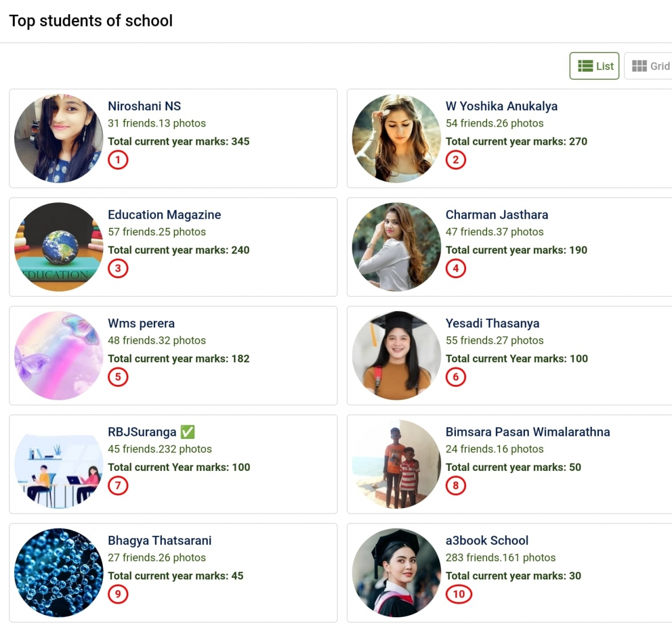This screenshot has height=636, width=672.
Task: Open Yesadi Thasanya profile name
Action: [x=492, y=323]
